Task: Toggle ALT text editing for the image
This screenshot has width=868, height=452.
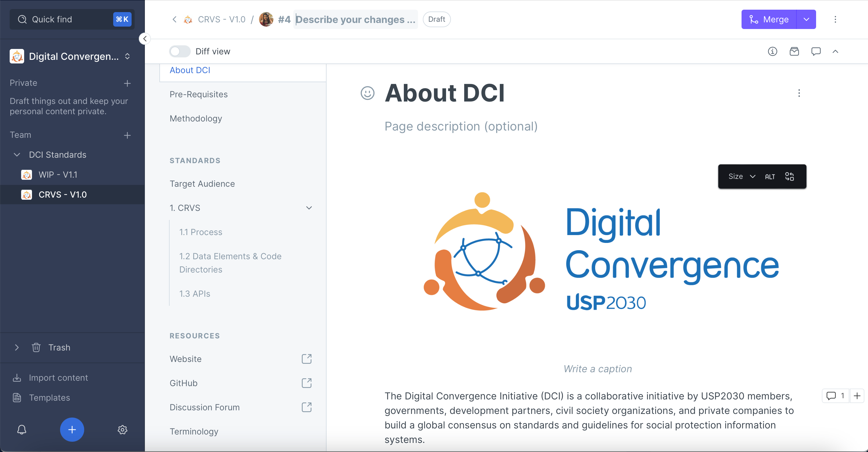Action: pos(770,176)
